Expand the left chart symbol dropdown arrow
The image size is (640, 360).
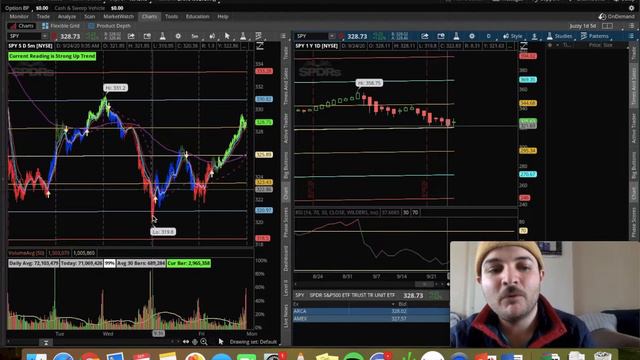(x=45, y=36)
